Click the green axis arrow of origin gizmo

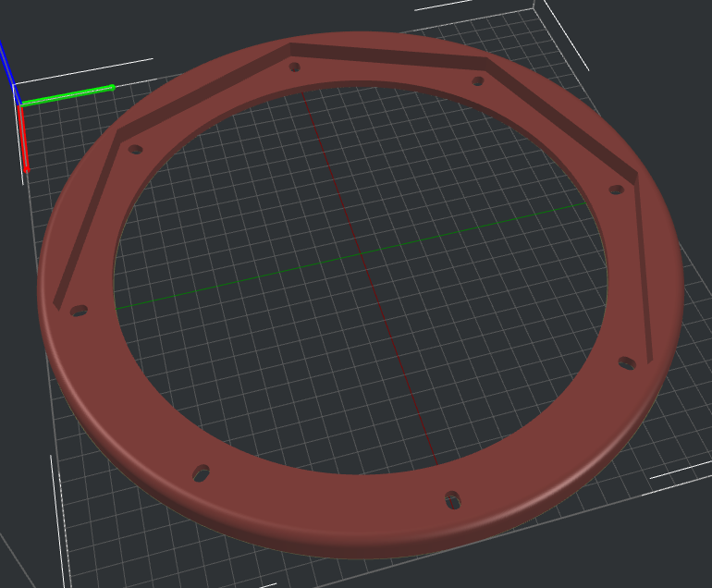tap(68, 95)
